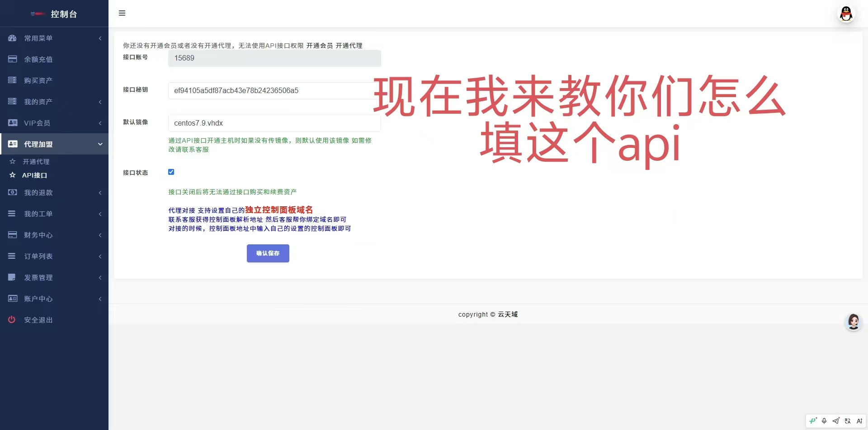Viewport: 868px width, 430px height.
Task: Open the 购买资产 menu item
Action: (54, 80)
